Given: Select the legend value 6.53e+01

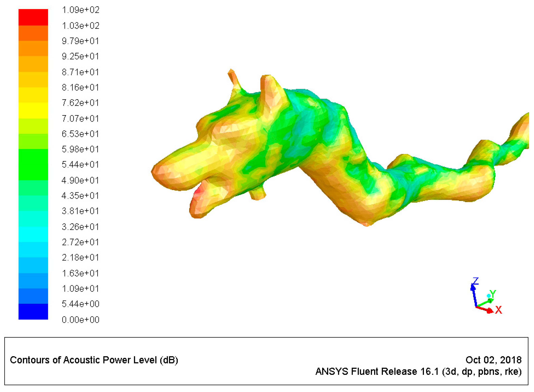Looking at the screenshot, I should (80, 134).
